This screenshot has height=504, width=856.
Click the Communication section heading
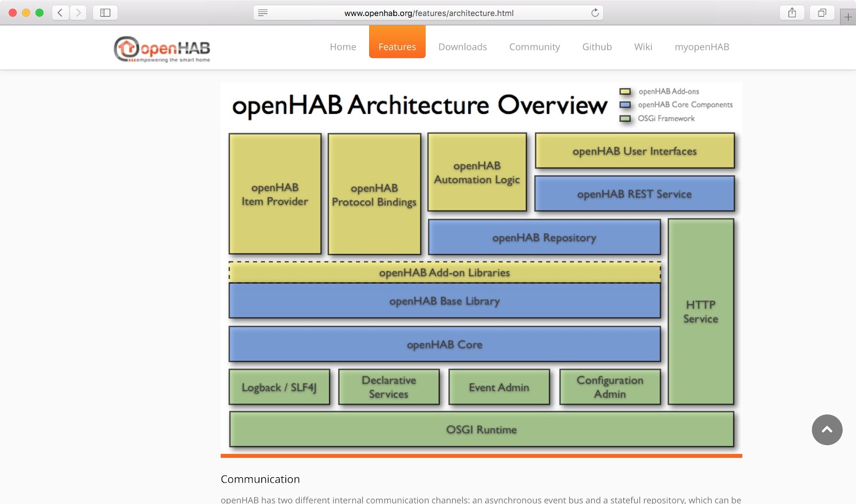260,479
